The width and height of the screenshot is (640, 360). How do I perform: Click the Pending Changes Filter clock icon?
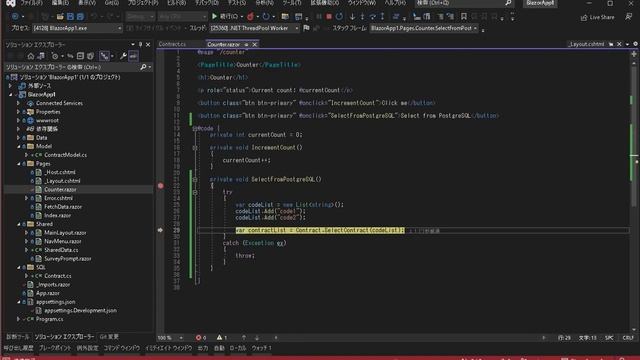(x=55, y=56)
